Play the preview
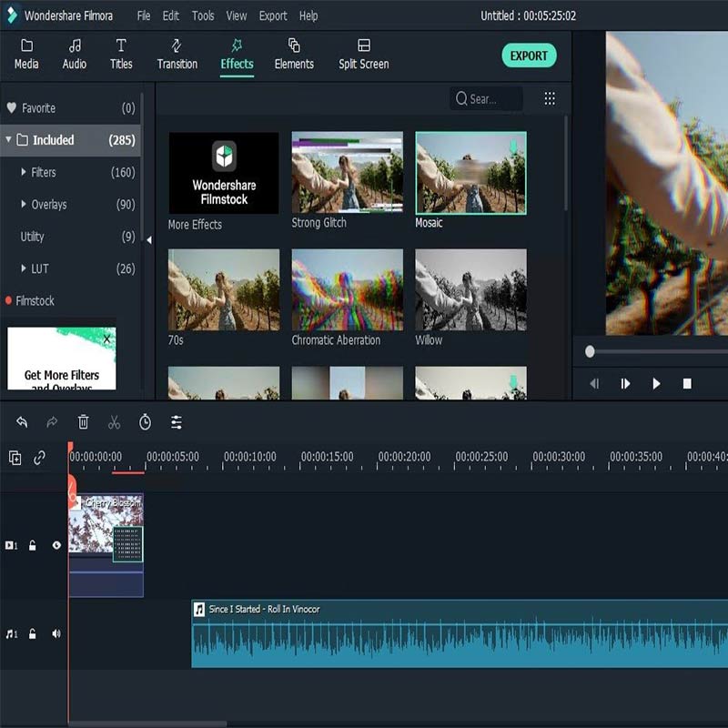The image size is (728, 728). tap(656, 384)
